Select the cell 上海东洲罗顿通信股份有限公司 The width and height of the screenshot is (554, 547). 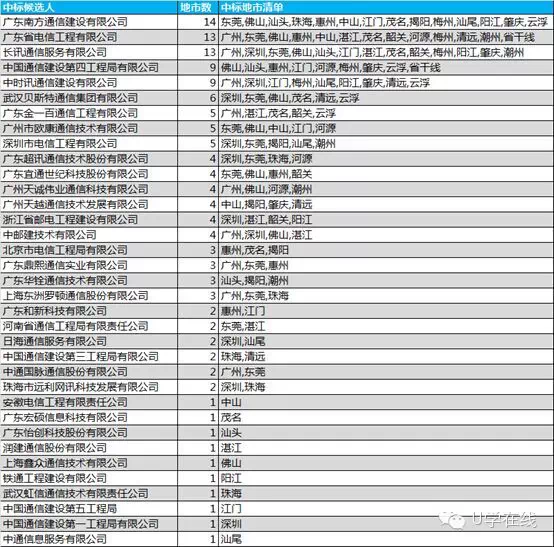coord(89,295)
